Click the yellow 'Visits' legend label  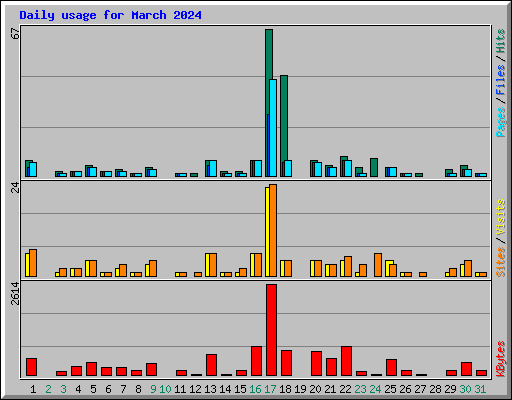[501, 217]
